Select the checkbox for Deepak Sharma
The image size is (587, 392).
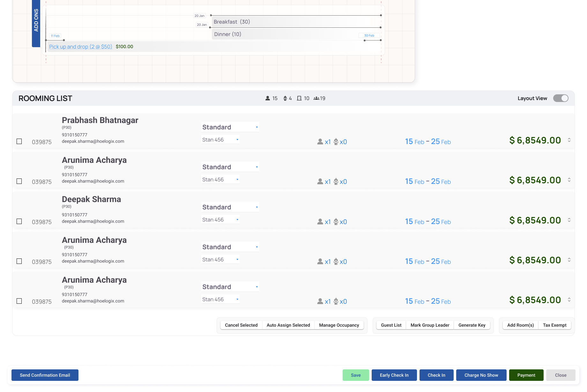coord(19,221)
